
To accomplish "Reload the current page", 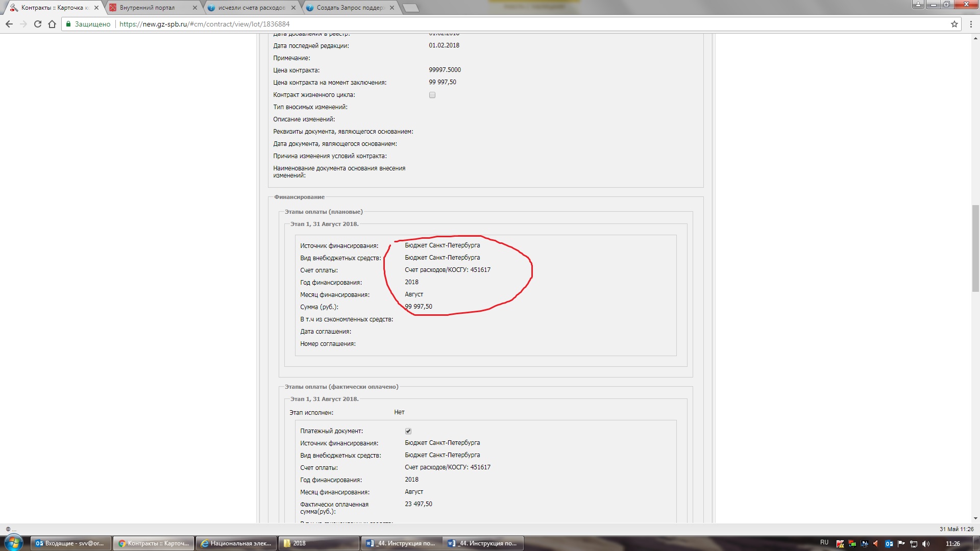I will 38,24.
